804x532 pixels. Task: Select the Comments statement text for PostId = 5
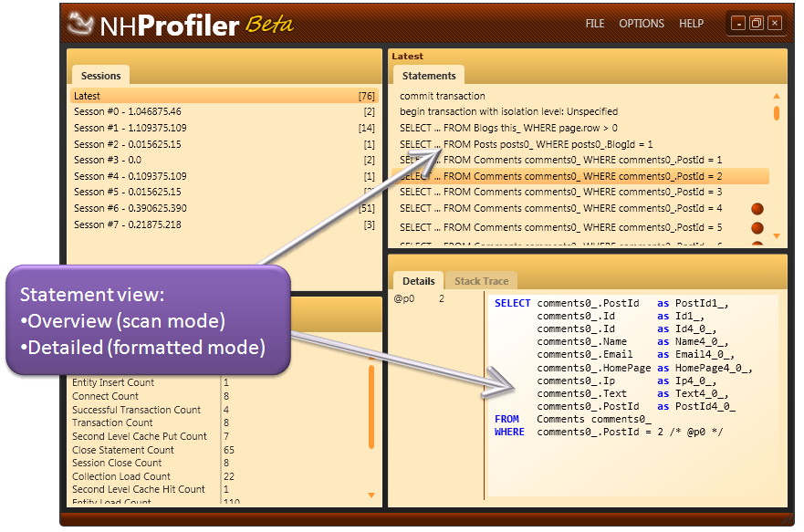tap(561, 227)
